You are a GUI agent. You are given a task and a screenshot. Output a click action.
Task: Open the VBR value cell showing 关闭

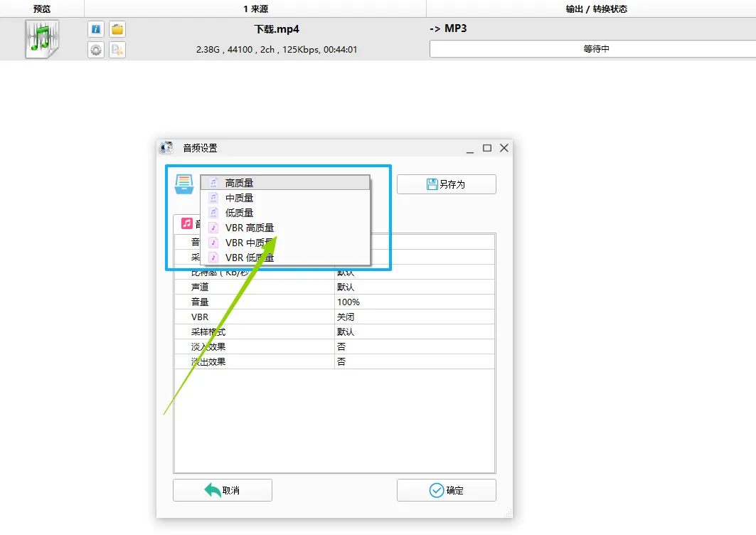[x=415, y=317]
